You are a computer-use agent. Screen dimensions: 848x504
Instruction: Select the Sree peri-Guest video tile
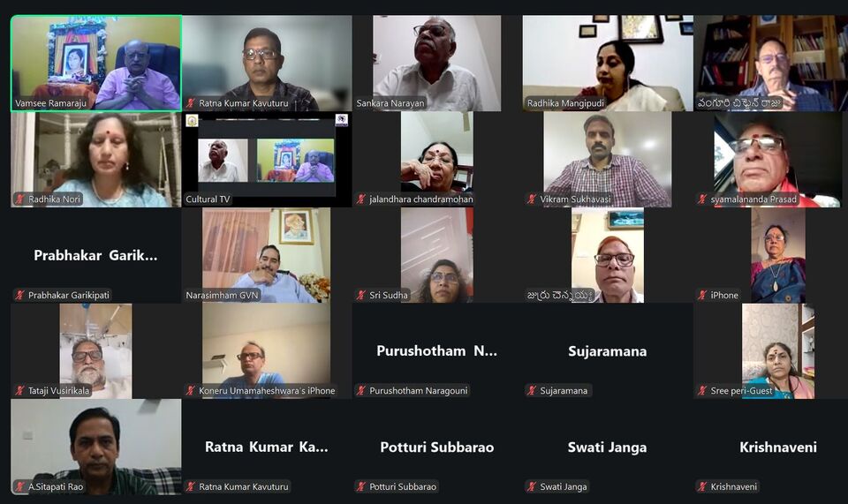coord(778,351)
